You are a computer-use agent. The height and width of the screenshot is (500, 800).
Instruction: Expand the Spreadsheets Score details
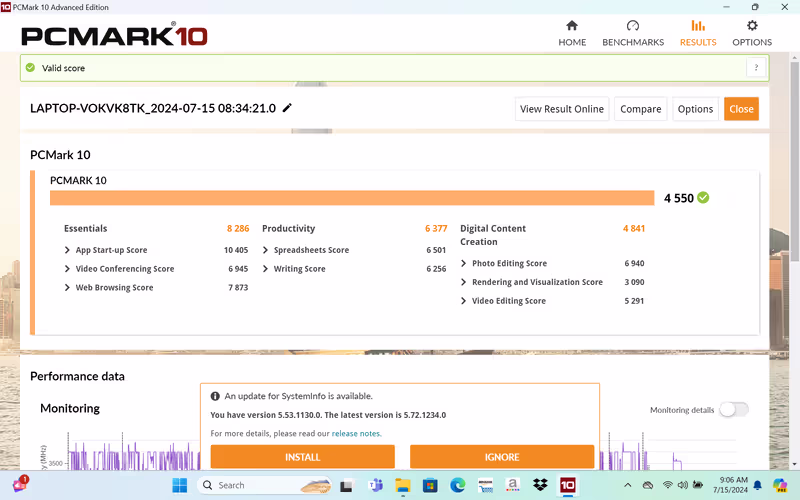click(x=265, y=250)
